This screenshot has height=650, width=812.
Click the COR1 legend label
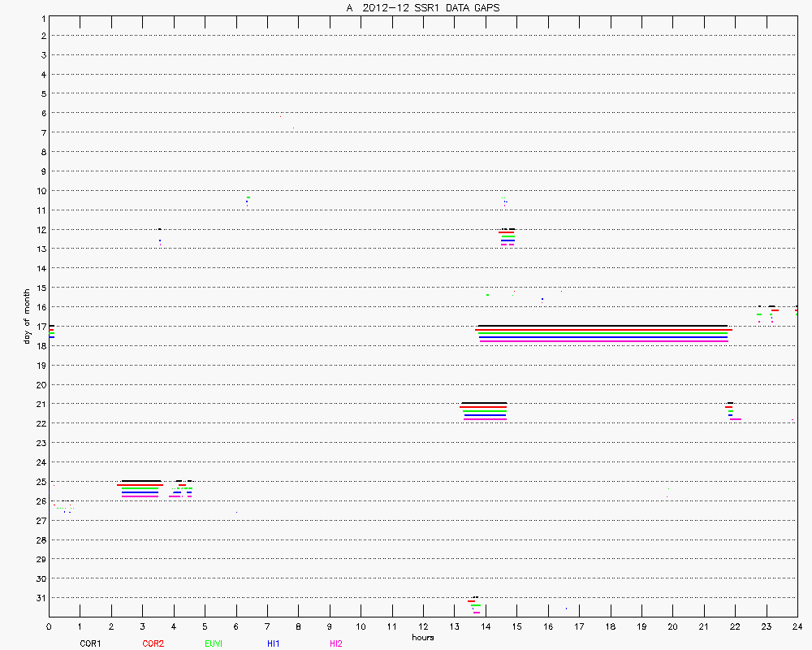[x=90, y=643]
